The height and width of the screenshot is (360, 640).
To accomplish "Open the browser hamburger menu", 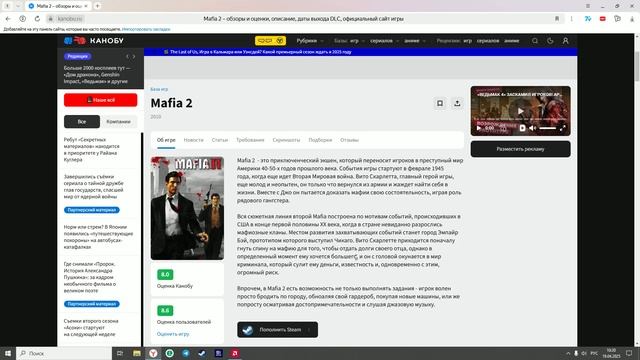I will [588, 6].
